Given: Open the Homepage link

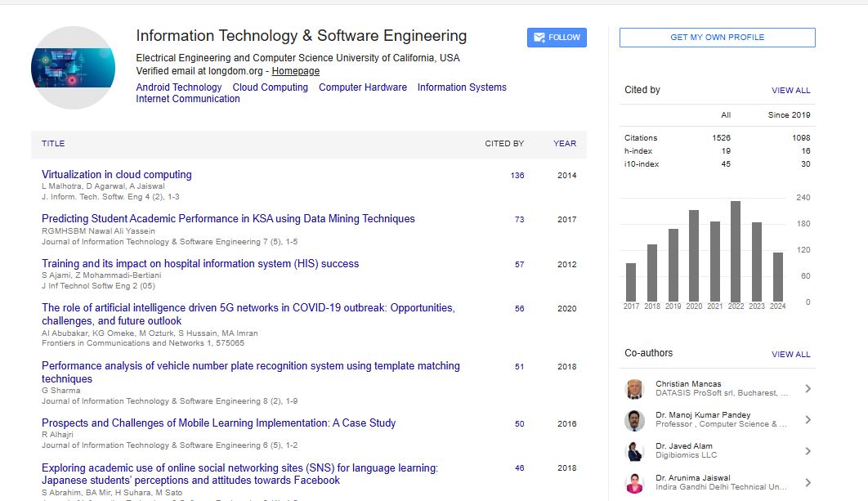Looking at the screenshot, I should click(x=295, y=71).
